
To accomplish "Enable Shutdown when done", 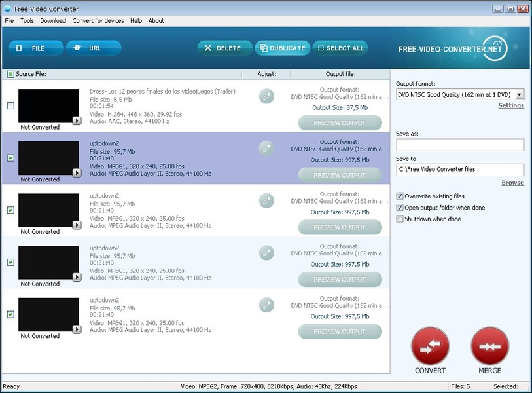I will click(x=400, y=219).
